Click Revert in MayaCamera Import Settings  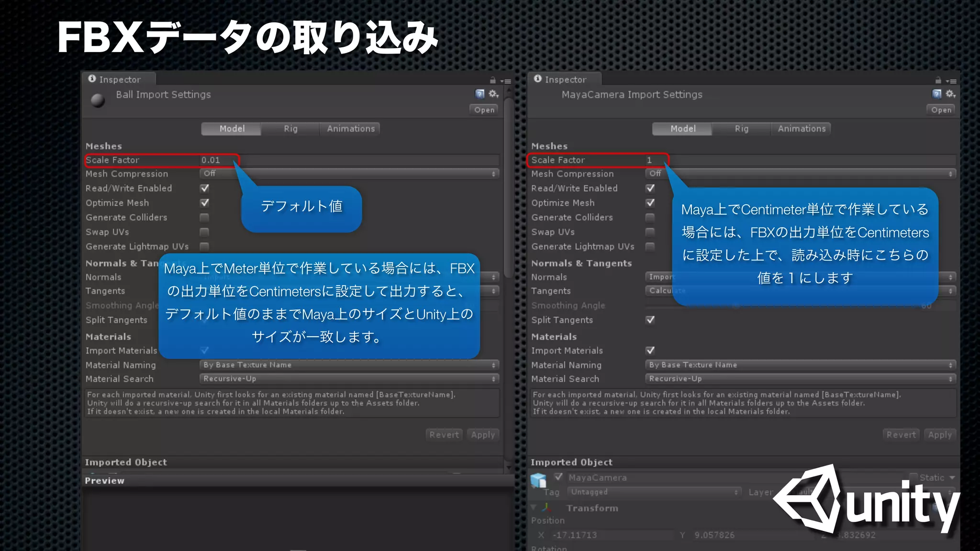point(901,435)
